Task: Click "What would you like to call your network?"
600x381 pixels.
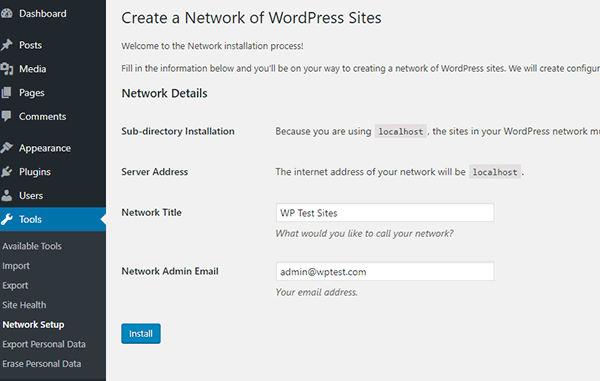Action: 364,233
